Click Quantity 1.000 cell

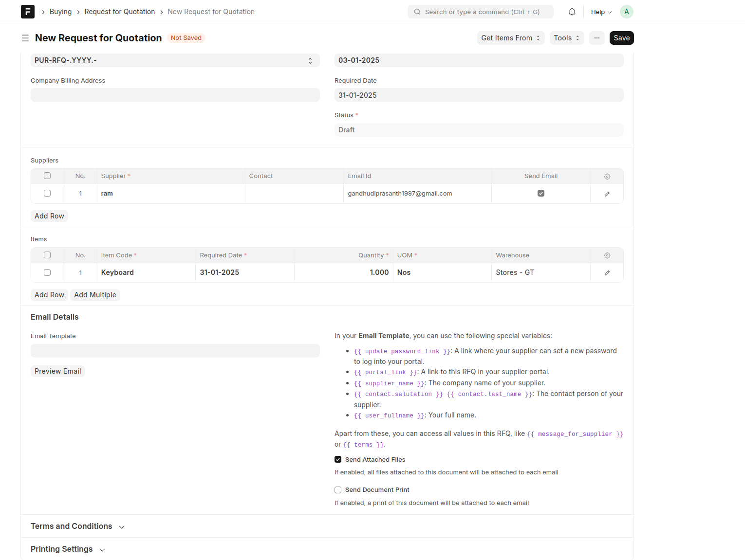[x=344, y=272]
